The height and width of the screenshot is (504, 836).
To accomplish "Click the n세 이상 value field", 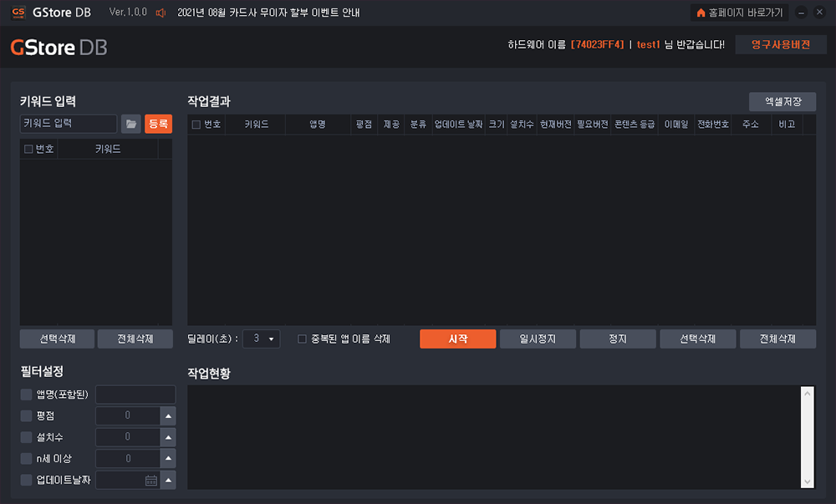I will [x=128, y=459].
